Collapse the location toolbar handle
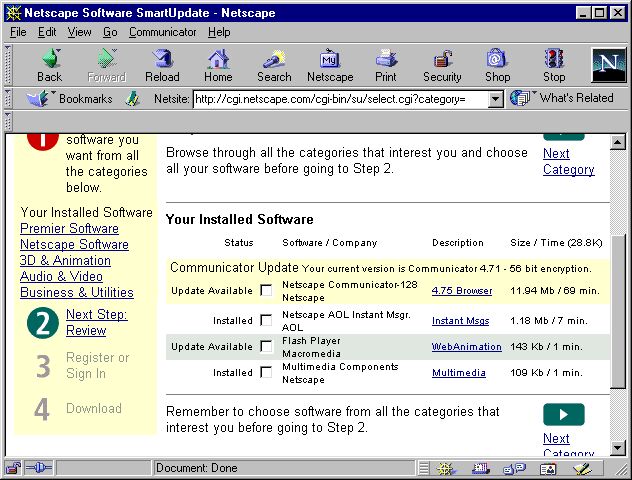This screenshot has height=480, width=632. point(7,99)
